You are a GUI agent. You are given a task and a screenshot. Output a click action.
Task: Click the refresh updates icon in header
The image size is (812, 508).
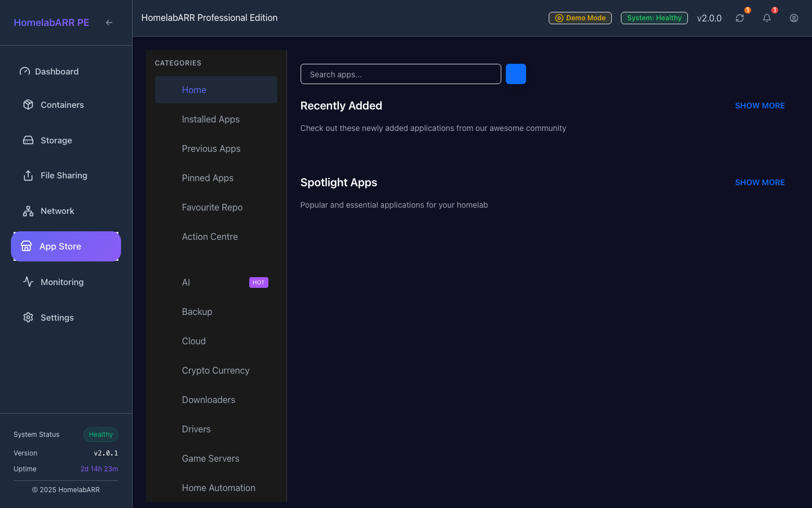pyautogui.click(x=740, y=18)
